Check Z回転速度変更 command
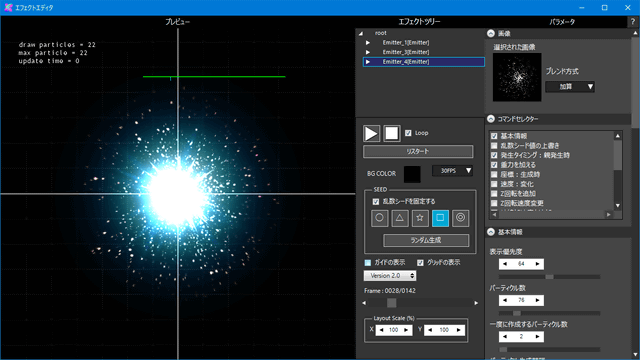The height and width of the screenshot is (360, 640). [x=494, y=203]
